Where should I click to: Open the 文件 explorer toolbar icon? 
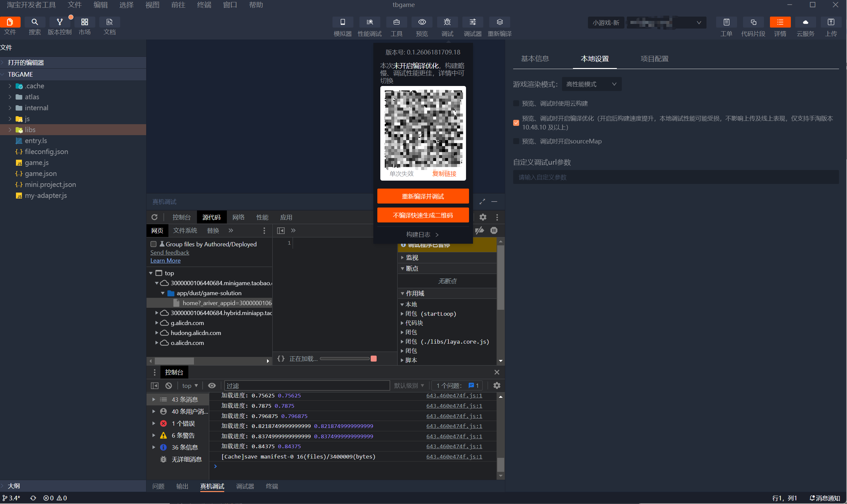10,22
